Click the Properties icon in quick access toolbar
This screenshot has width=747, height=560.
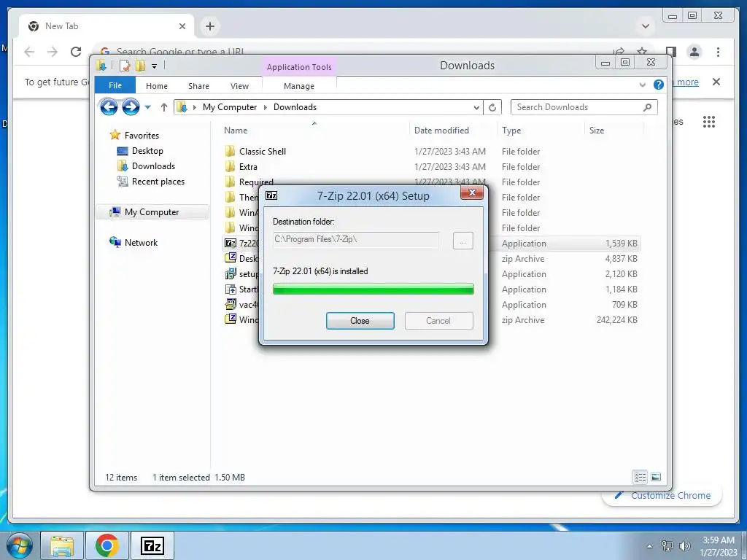124,66
